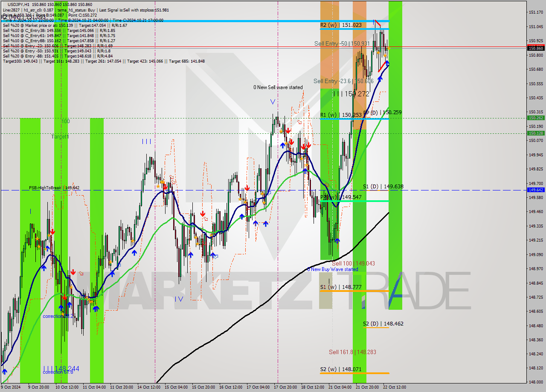Click the green 150.128 price tag

click(536, 133)
